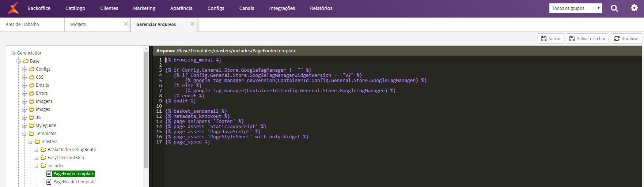644x187 pixels.
Task: Click the Templates folder icon
Action: [x=32, y=134]
